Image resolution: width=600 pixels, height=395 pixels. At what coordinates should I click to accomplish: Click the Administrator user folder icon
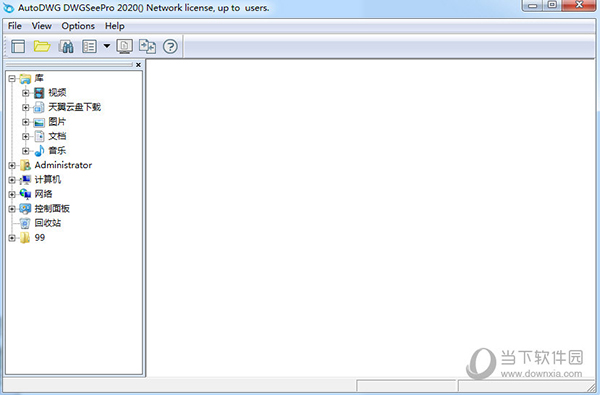click(25, 165)
